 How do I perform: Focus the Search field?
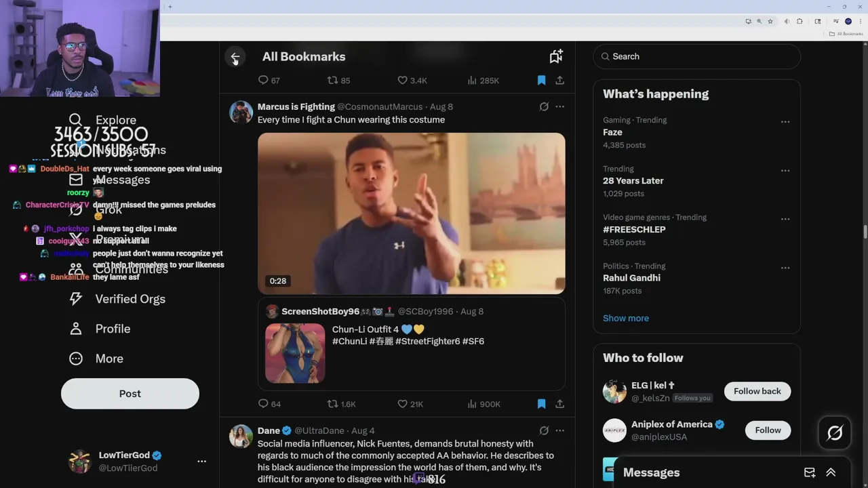tap(697, 56)
